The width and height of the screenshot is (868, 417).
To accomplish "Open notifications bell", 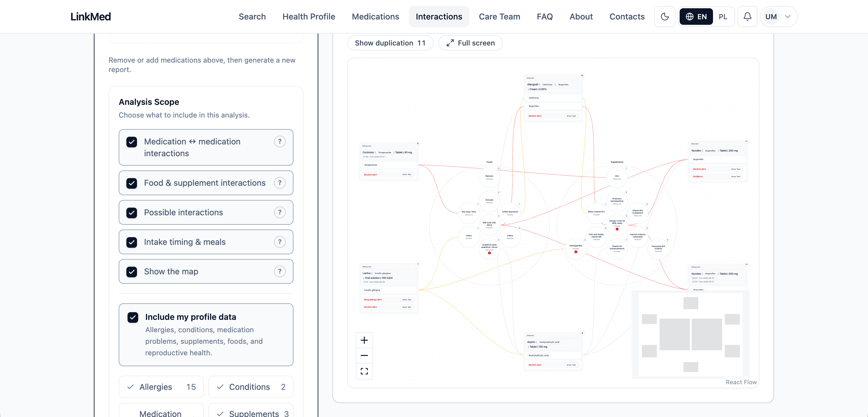I will [747, 17].
